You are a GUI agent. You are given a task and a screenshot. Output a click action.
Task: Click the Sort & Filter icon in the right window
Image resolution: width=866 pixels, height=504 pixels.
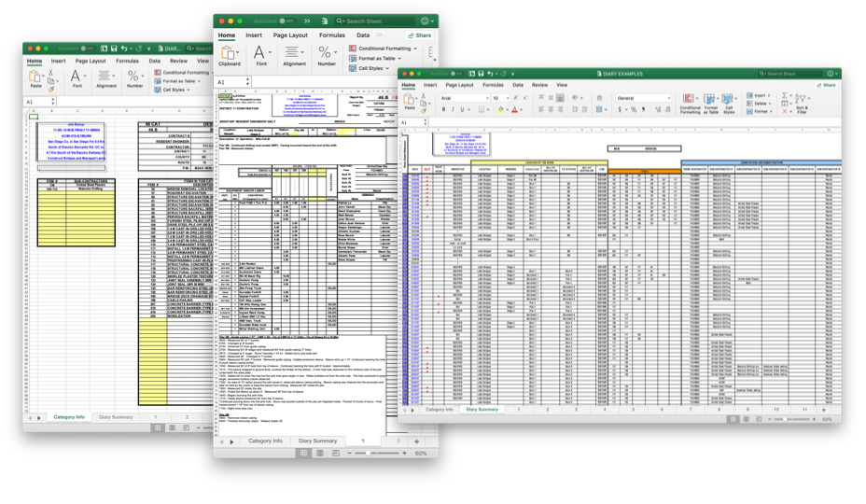(801, 100)
